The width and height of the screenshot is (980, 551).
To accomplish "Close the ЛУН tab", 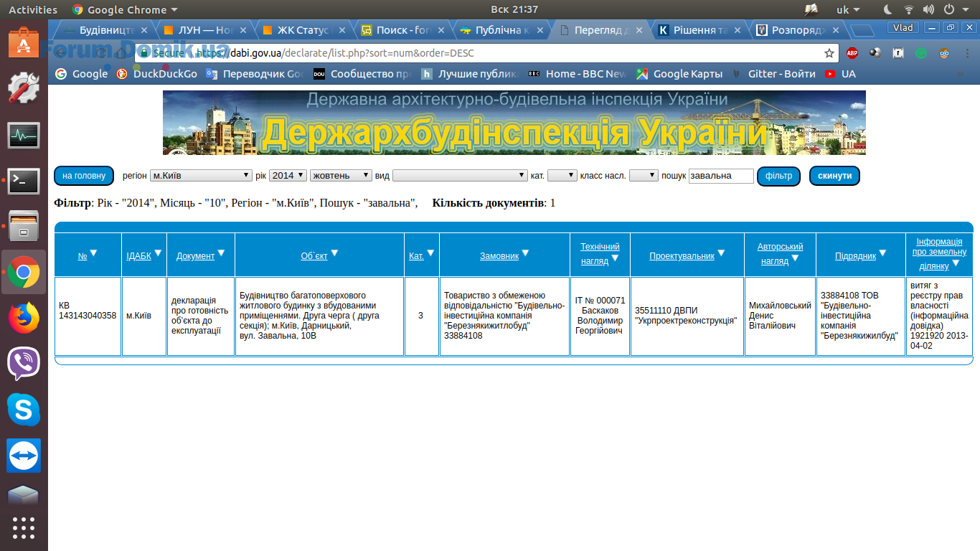I will (x=243, y=30).
